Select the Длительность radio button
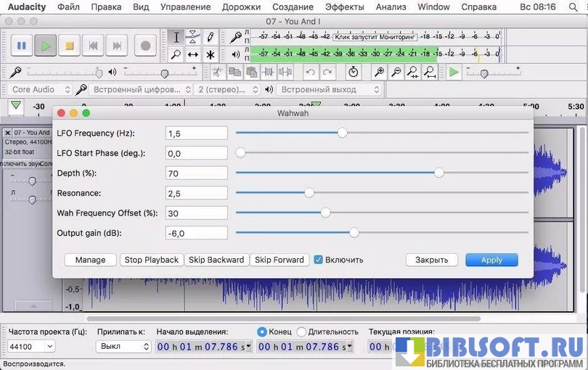Screen dimensions: 588x370 click(301, 332)
